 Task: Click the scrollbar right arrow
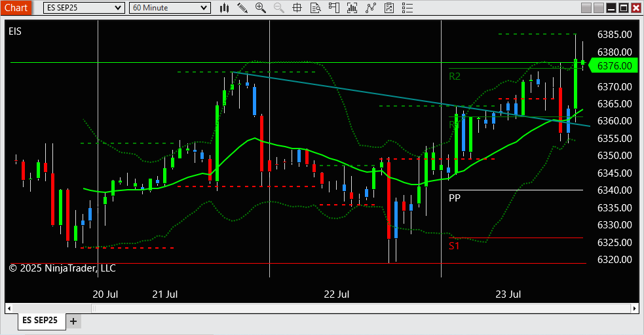coord(635,308)
